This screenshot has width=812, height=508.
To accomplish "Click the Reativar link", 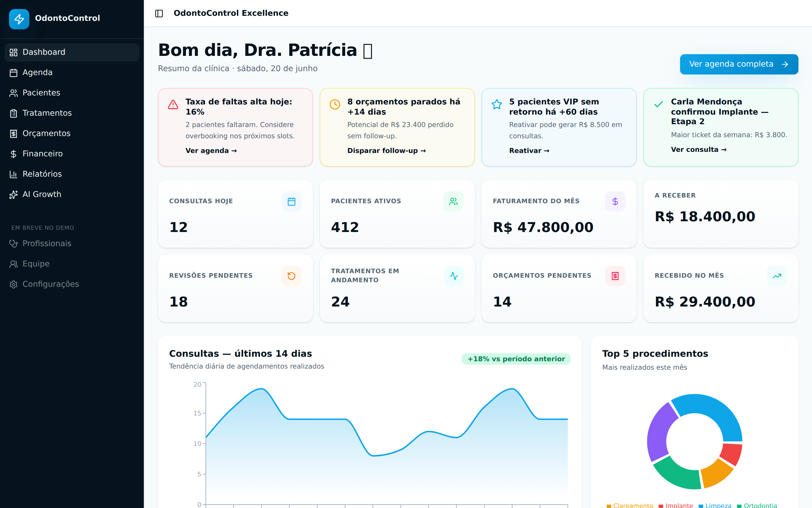I will pyautogui.click(x=529, y=151).
